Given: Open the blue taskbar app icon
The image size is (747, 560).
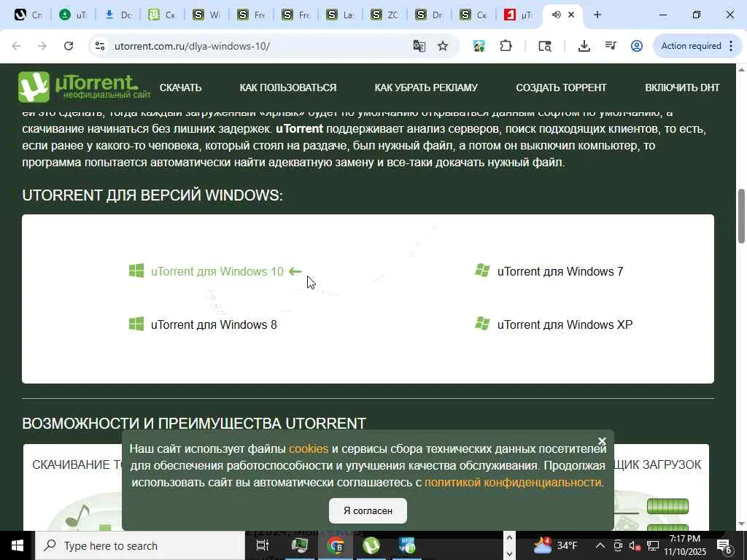Looking at the screenshot, I should [407, 545].
